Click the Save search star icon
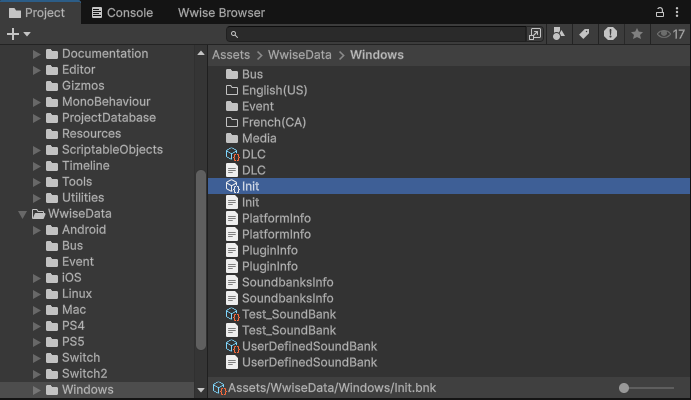 point(637,34)
